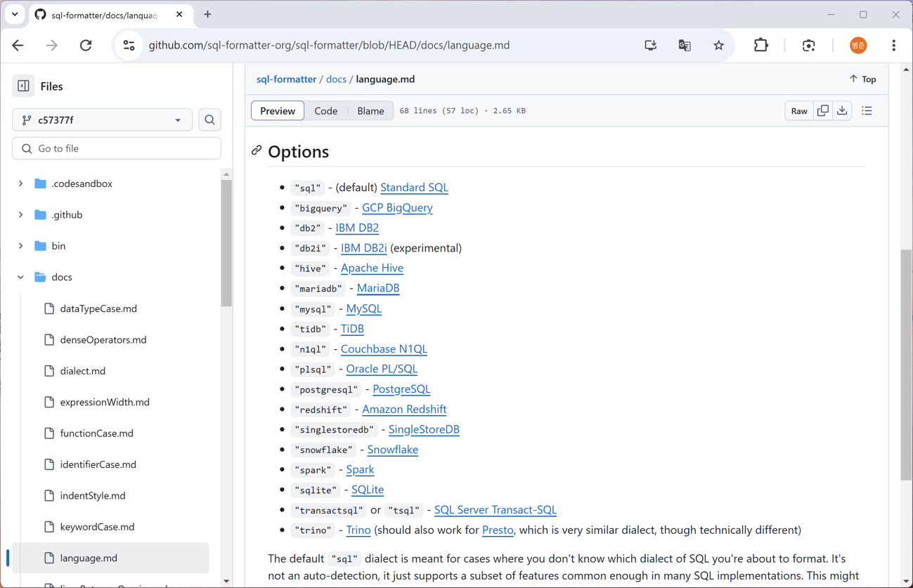Screen dimensions: 913x588
Task: Follow the Amazon Redshift link
Action: pyautogui.click(x=404, y=410)
